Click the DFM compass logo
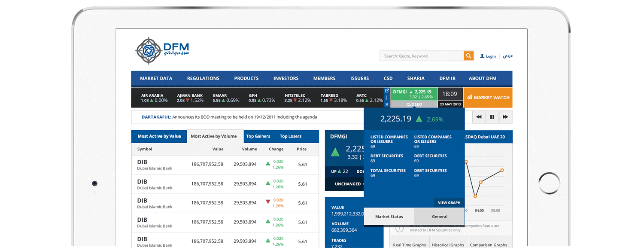The width and height of the screenshot is (644, 248). pos(149,50)
